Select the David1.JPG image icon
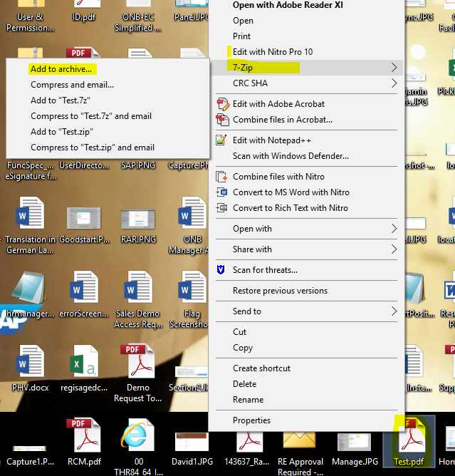455x476 pixels. (192, 442)
